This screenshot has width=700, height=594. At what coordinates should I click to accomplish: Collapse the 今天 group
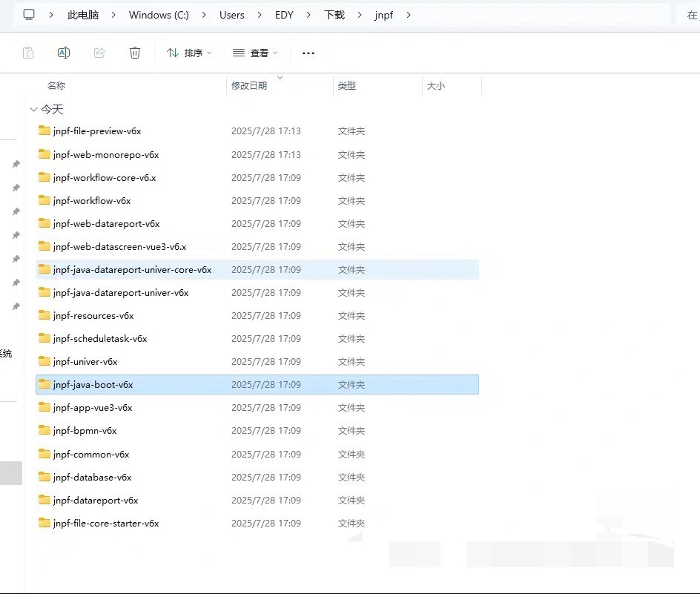33,110
